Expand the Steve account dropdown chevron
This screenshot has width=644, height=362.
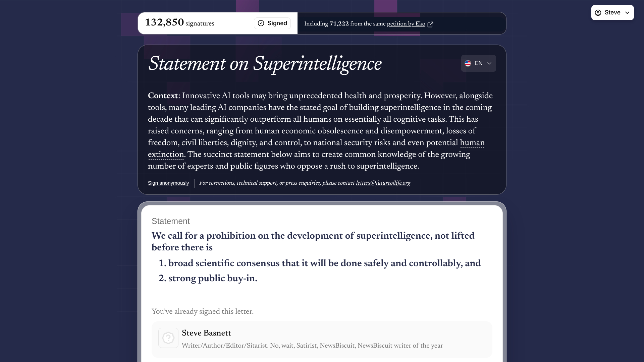tap(627, 13)
